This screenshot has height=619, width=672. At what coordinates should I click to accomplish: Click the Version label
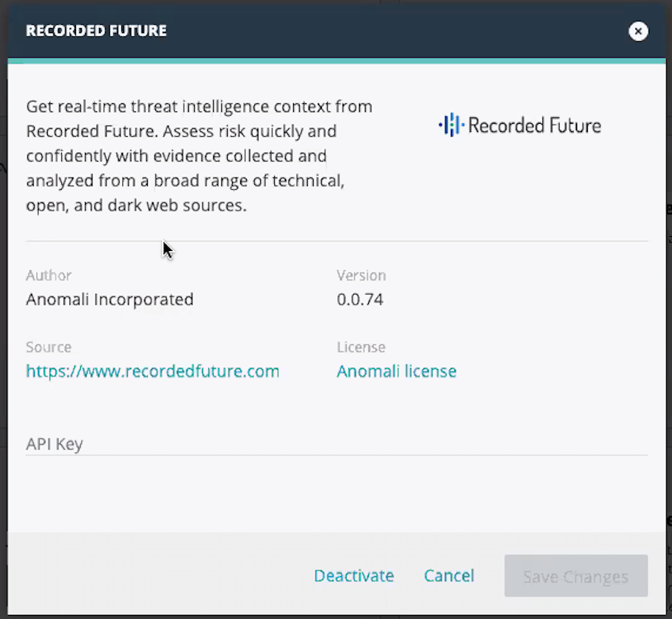(x=361, y=276)
